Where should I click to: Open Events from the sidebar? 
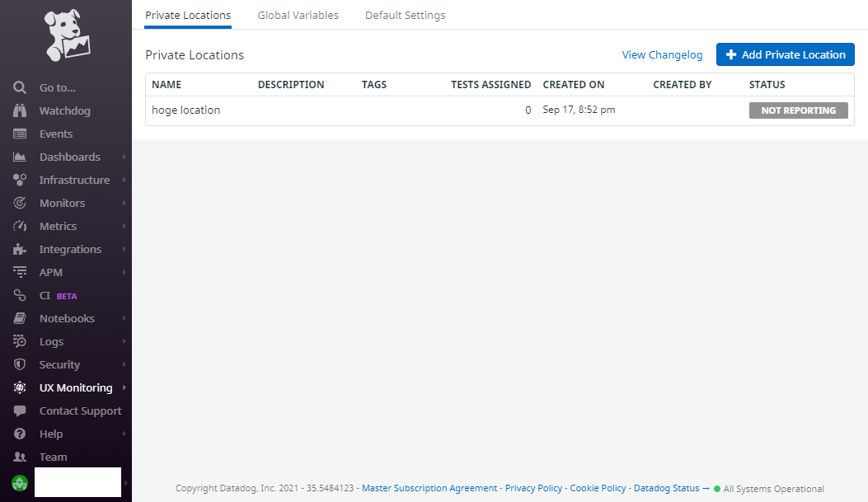(56, 134)
